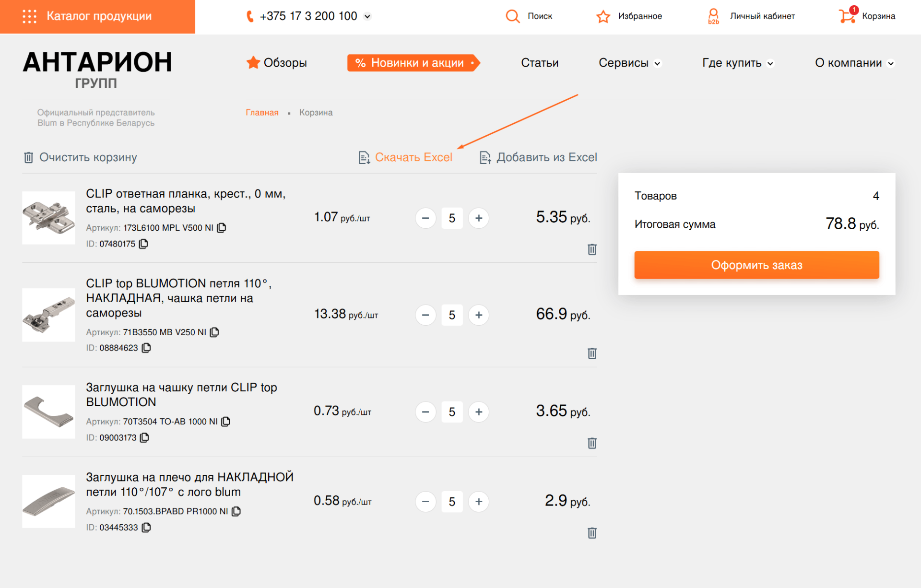
Task: Delete Заглушка на плечо item
Action: tap(592, 533)
